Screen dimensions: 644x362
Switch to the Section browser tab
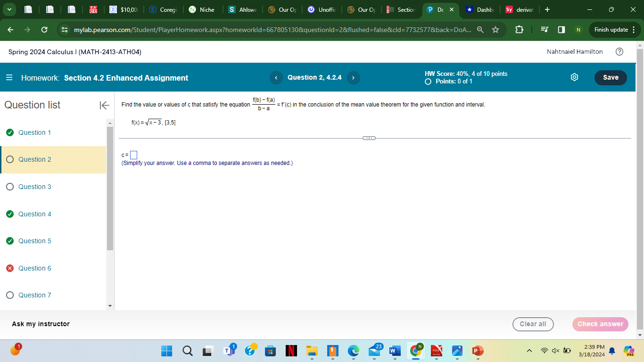pos(401,9)
